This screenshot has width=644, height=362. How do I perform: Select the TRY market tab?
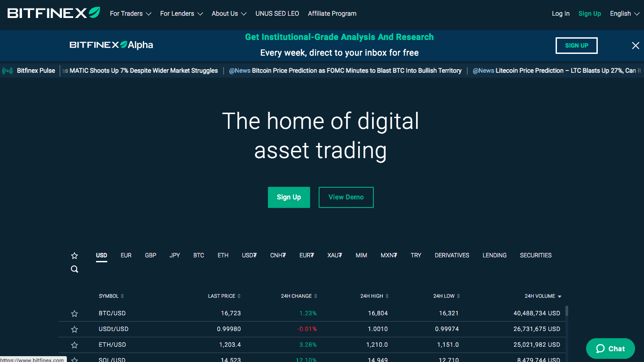[416, 255]
